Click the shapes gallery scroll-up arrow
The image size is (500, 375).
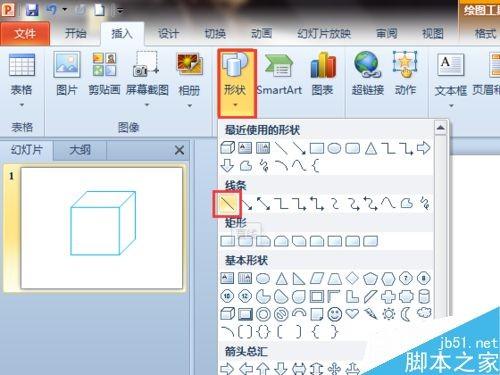pos(440,128)
